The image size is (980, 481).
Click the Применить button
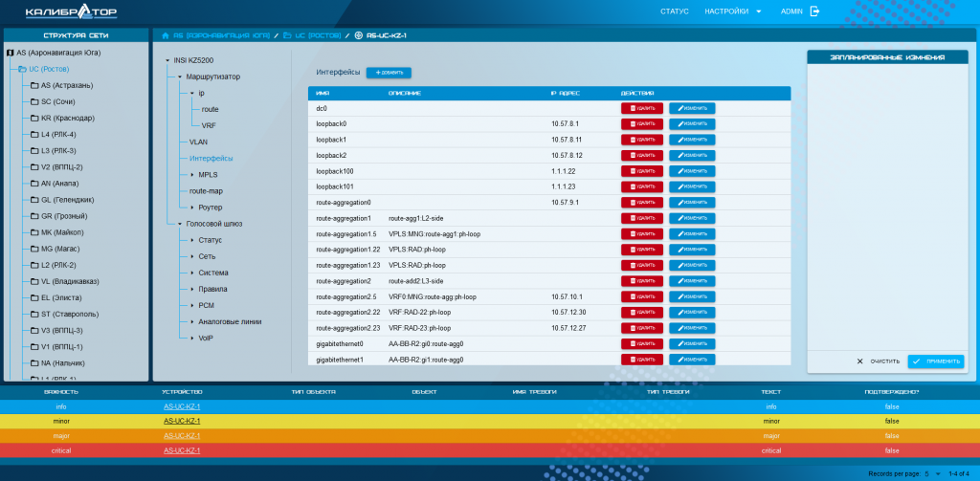click(936, 361)
